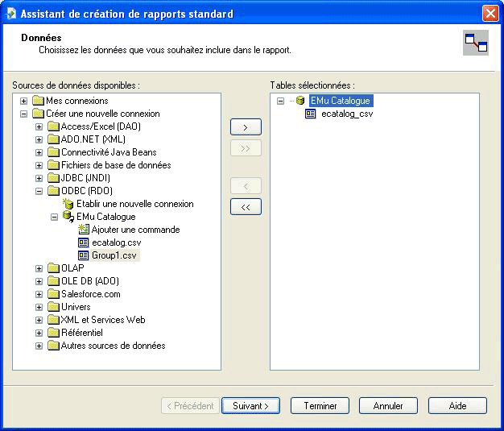Expand the OLE DB (ADO) node
Screen dimensions: 504x431
39,281
